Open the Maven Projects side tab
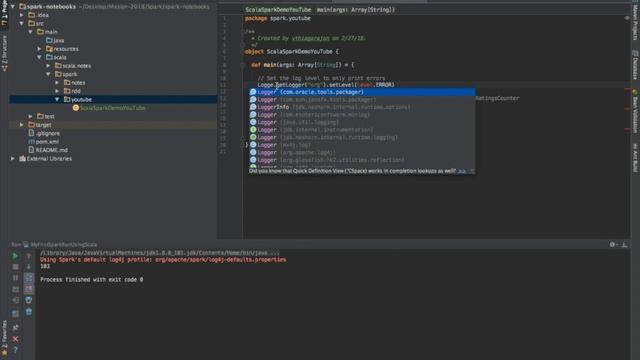Screen dimensions: 640x360 [635, 23]
